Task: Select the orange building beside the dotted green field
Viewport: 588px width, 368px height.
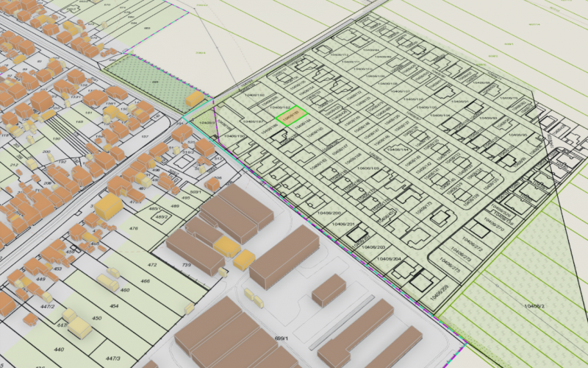Action: pos(195,99)
